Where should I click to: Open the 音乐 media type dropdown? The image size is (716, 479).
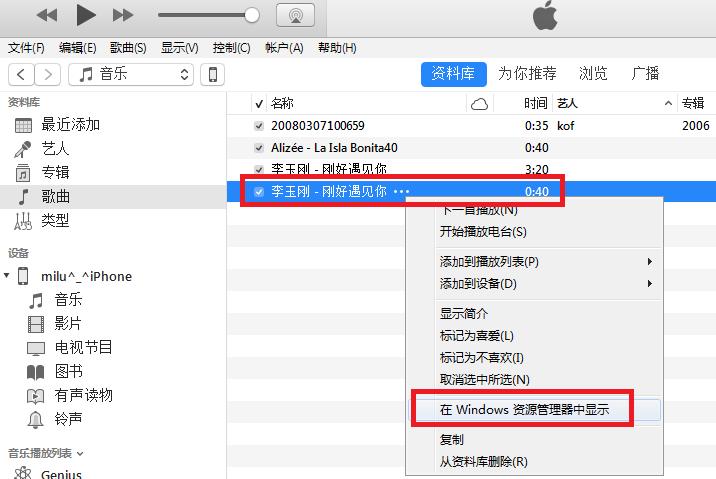(x=131, y=74)
